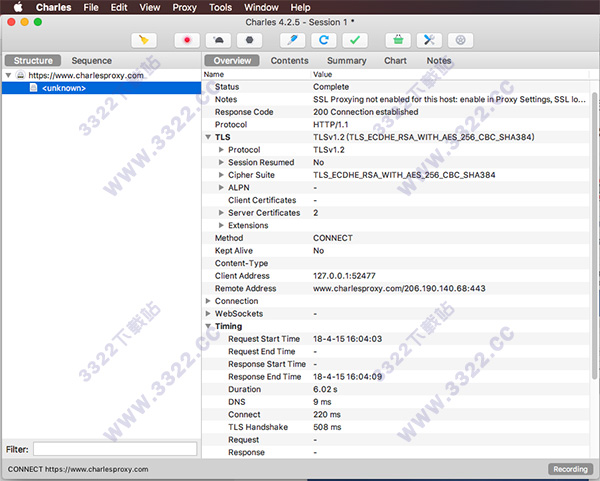Click the 'CONNECT' method value

point(333,238)
